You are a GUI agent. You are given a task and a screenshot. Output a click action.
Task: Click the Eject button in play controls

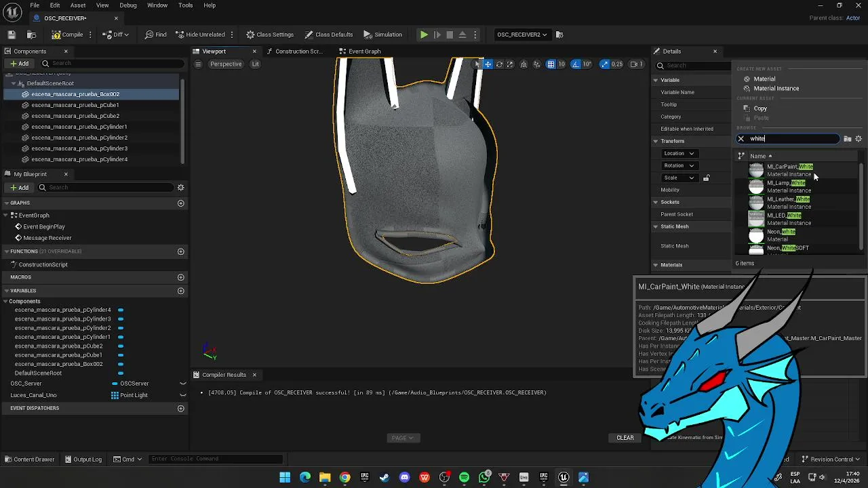pos(462,35)
